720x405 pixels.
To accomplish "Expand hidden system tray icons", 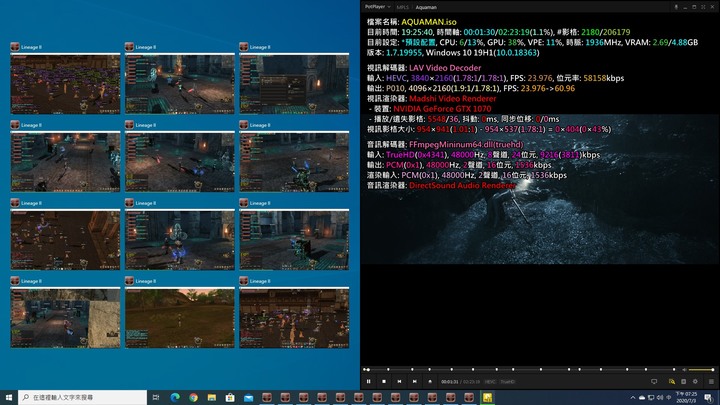I will pos(633,397).
